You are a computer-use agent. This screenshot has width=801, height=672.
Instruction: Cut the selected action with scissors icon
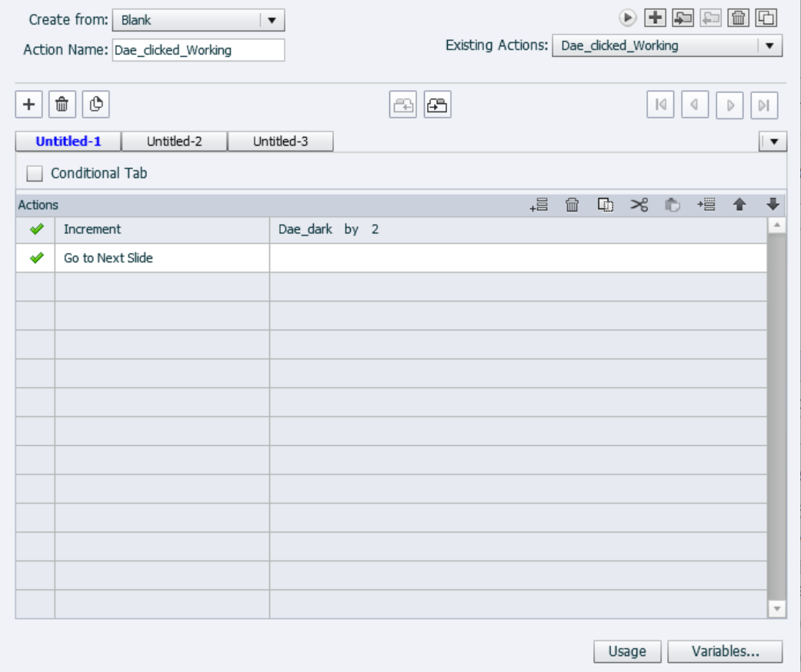pyautogui.click(x=639, y=205)
